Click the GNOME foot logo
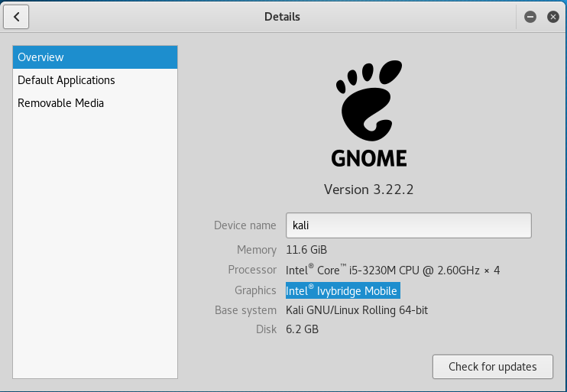Screen dimensions: 567x392 coord(369,101)
